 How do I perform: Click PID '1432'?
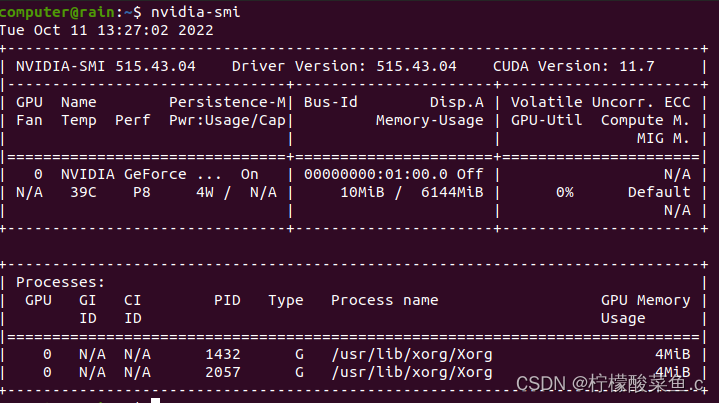pyautogui.click(x=223, y=354)
